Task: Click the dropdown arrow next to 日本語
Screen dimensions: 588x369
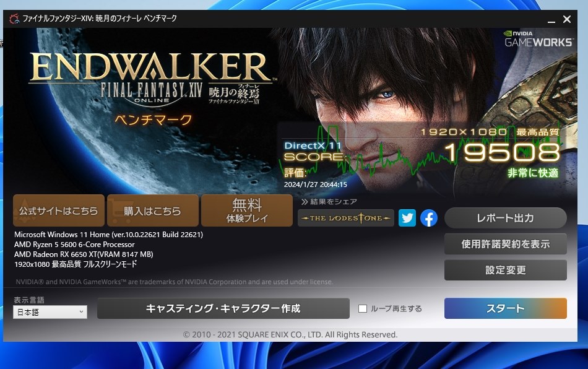Action: (x=81, y=312)
